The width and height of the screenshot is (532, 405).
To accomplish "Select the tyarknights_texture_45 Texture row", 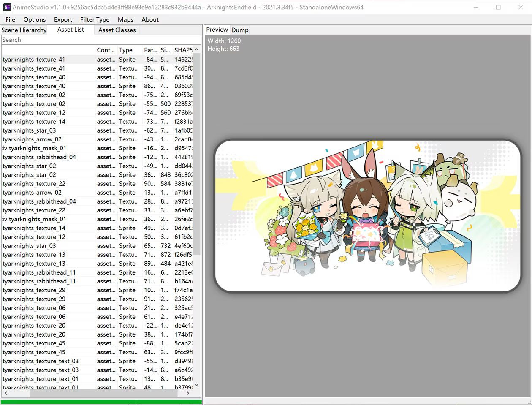I will coord(97,352).
